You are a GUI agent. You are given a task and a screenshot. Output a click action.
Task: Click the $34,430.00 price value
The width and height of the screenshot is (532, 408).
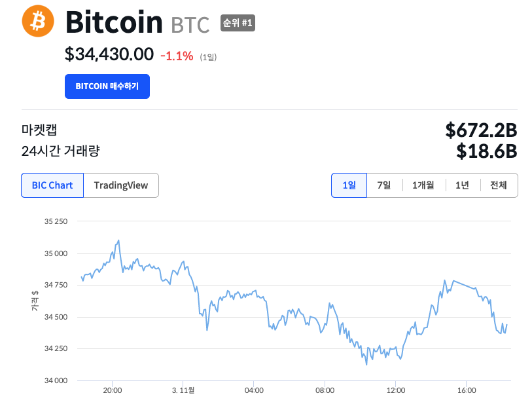[109, 54]
